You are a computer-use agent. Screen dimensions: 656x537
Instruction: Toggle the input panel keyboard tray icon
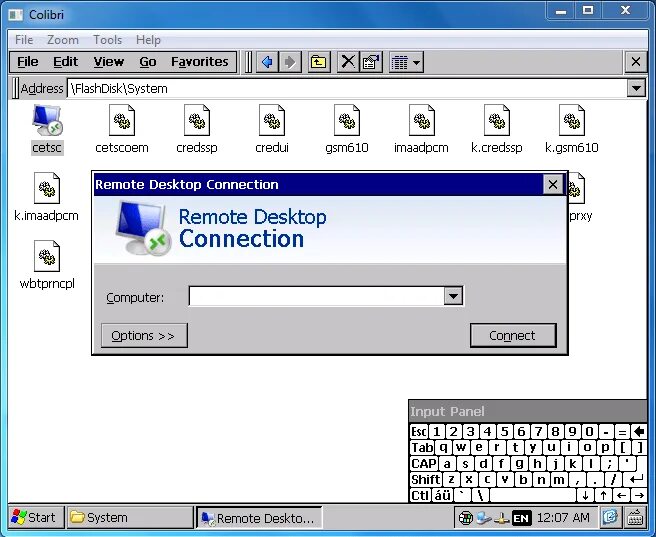[635, 518]
